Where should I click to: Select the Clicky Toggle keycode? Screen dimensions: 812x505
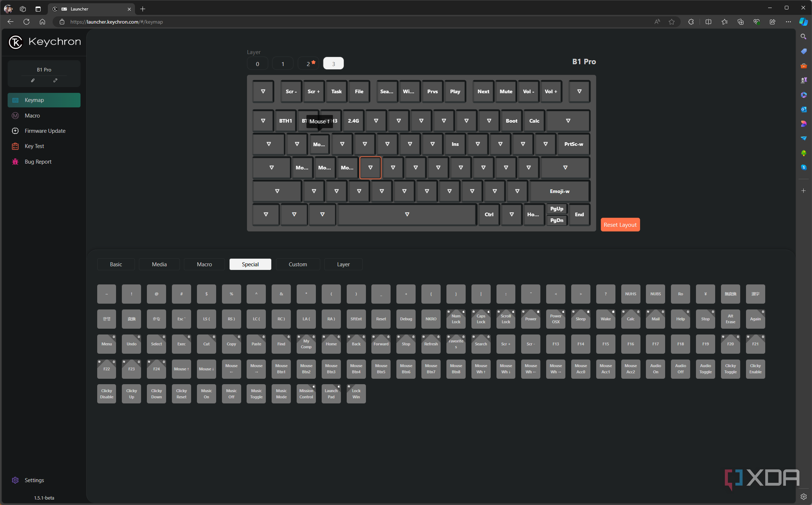click(x=730, y=369)
